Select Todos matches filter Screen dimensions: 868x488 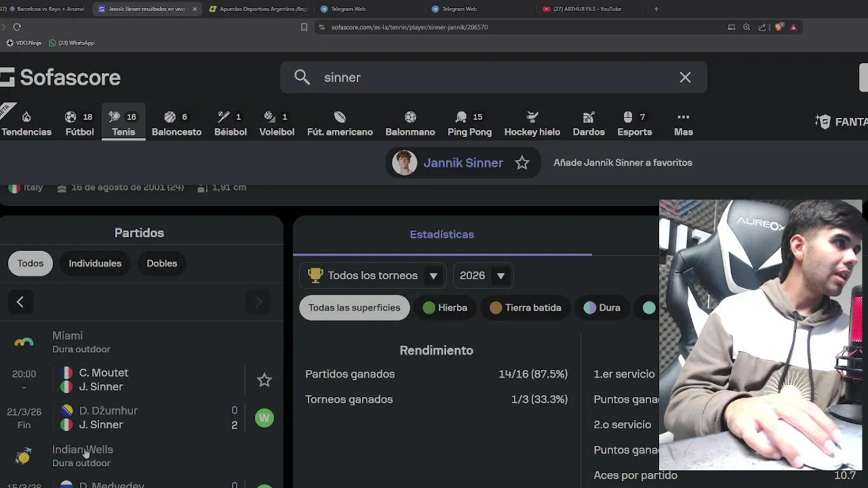(x=31, y=263)
